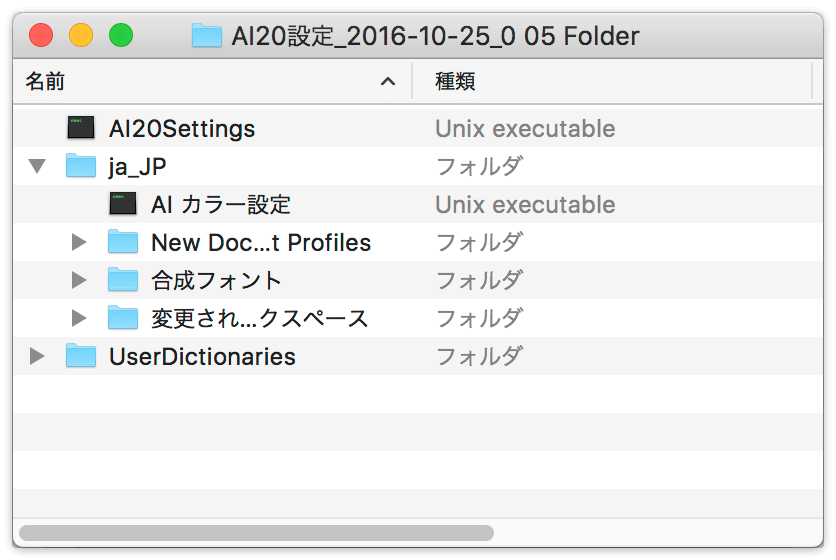Expand the 変更され...クスペース folder triangle
The height and width of the screenshot is (560, 836).
click(79, 318)
